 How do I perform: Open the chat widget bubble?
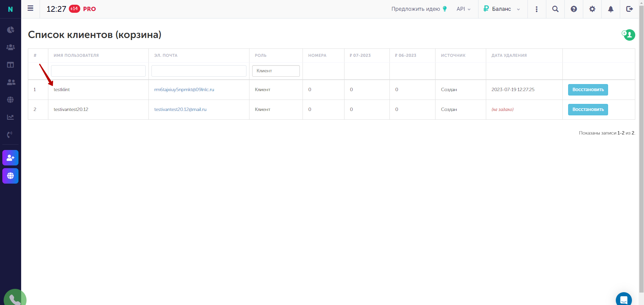(624, 299)
